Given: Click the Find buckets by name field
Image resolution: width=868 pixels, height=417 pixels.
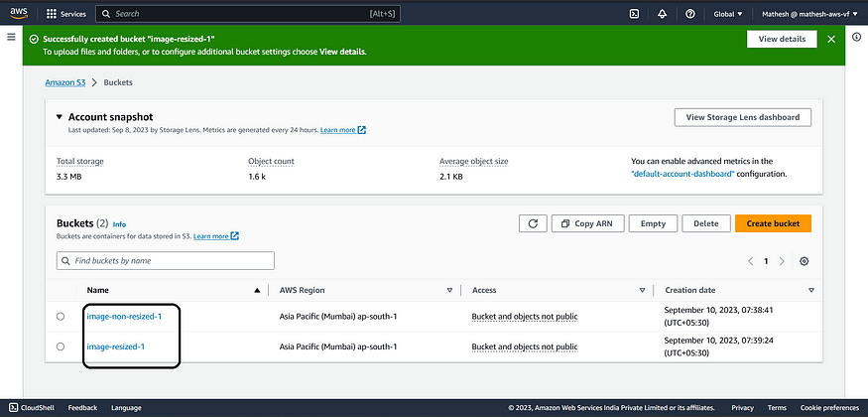Looking at the screenshot, I should (x=165, y=261).
